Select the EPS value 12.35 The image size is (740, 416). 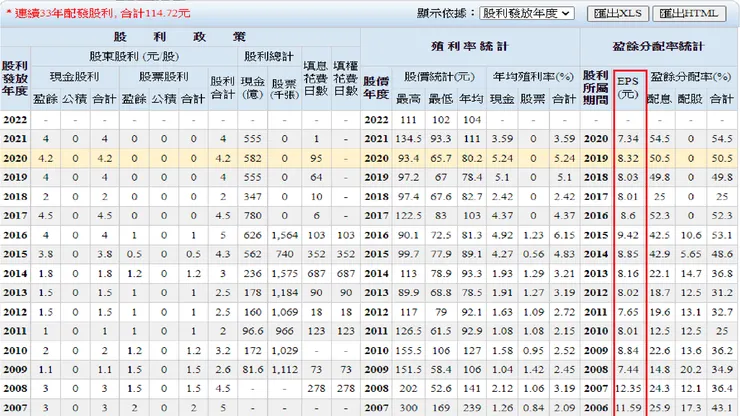click(x=628, y=389)
